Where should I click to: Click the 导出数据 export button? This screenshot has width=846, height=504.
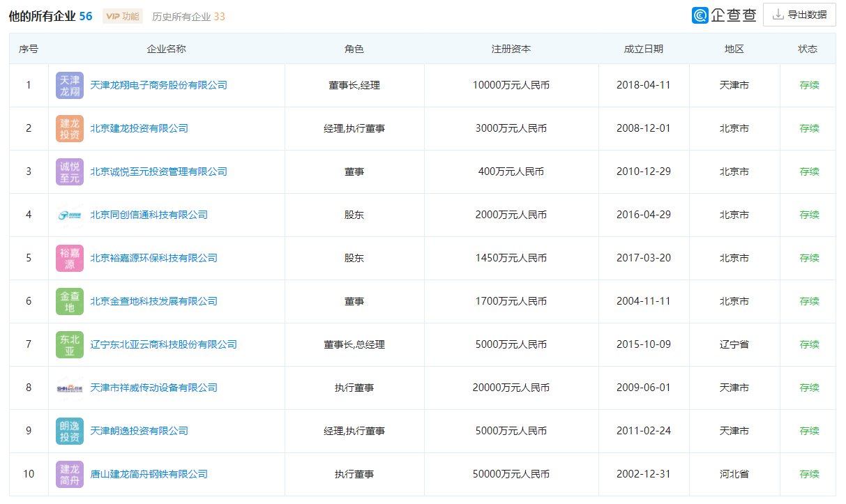(x=801, y=15)
